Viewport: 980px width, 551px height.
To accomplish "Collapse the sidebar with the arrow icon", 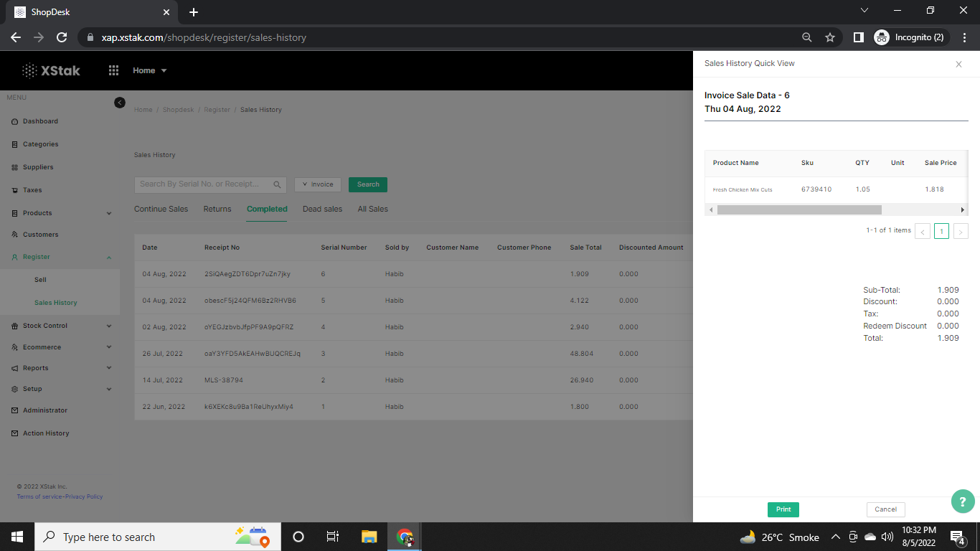I will click(x=120, y=103).
